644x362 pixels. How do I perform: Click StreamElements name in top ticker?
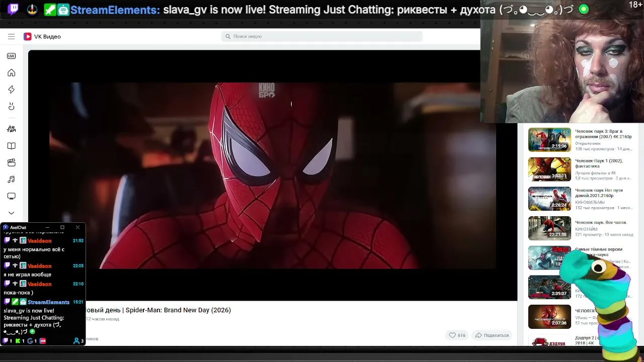115,10
